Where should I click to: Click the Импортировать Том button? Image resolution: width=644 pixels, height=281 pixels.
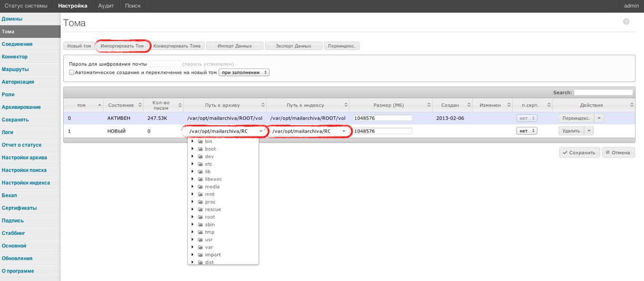(x=122, y=46)
